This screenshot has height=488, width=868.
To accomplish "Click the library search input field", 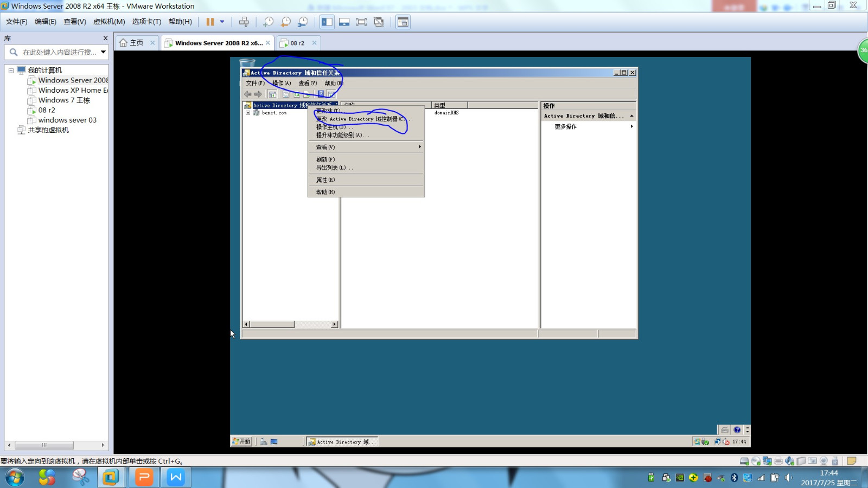I will [60, 53].
